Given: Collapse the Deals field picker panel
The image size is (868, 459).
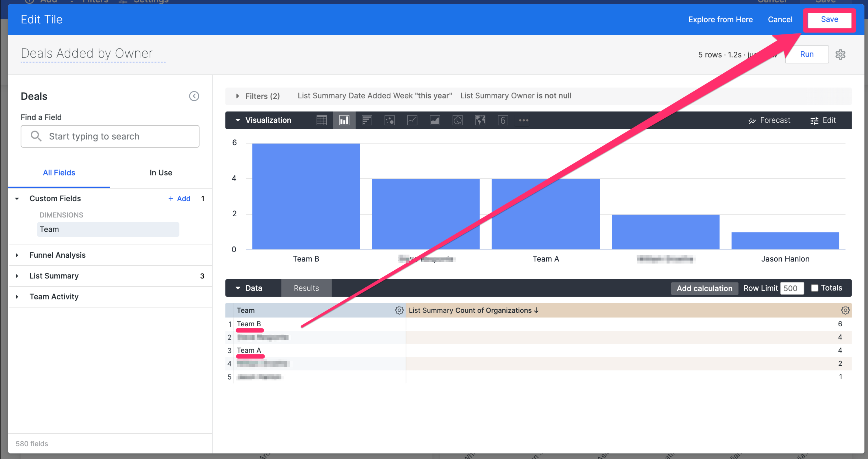Looking at the screenshot, I should coord(194,96).
